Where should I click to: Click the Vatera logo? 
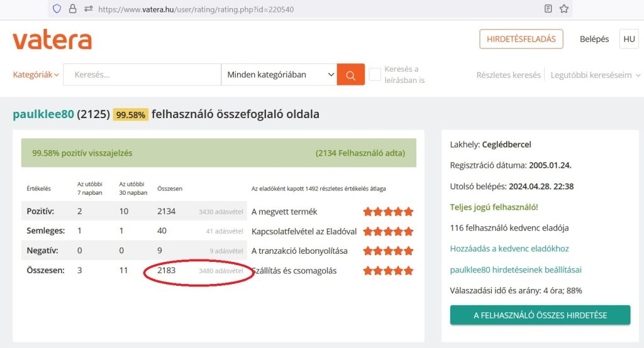tap(52, 40)
